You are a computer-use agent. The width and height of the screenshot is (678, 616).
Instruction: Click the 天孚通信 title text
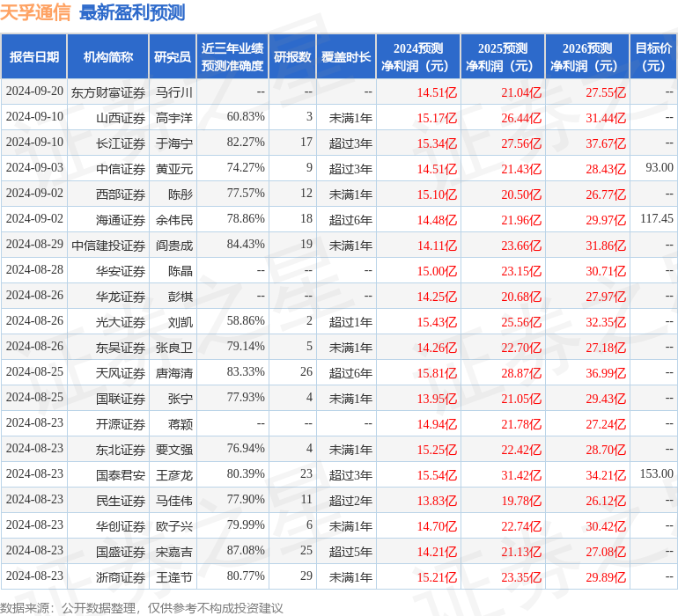click(35, 12)
